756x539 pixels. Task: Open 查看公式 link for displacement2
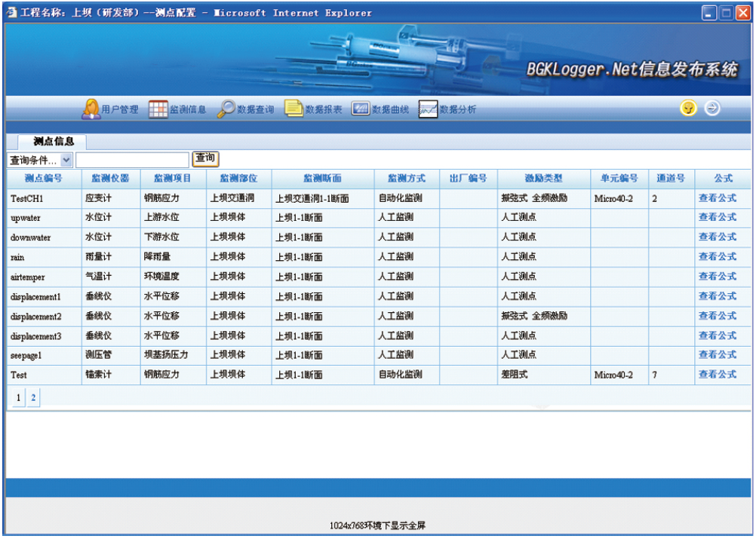coord(718,316)
